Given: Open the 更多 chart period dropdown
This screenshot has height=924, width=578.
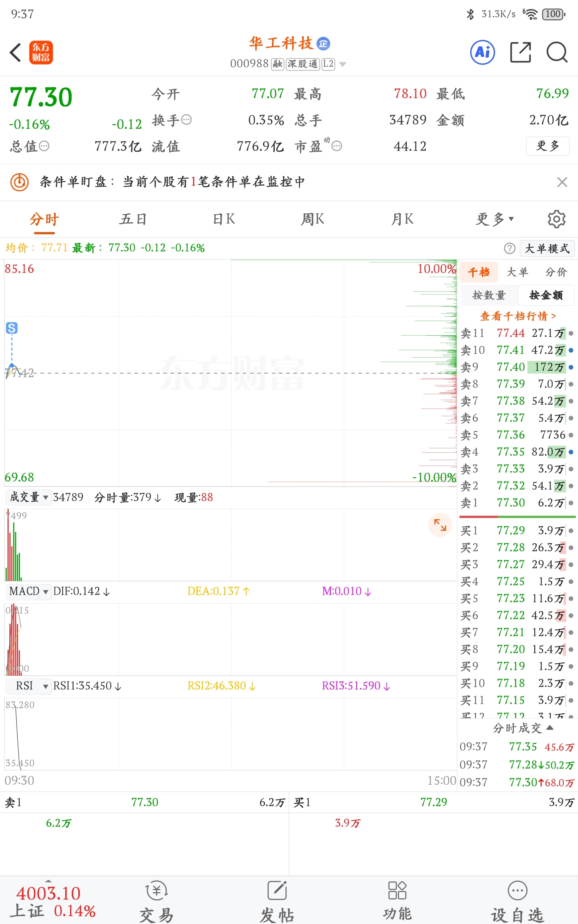Looking at the screenshot, I should [495, 219].
